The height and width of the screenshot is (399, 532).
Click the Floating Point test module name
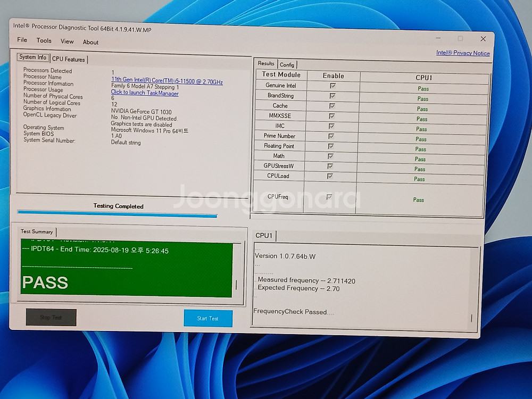[x=279, y=146]
